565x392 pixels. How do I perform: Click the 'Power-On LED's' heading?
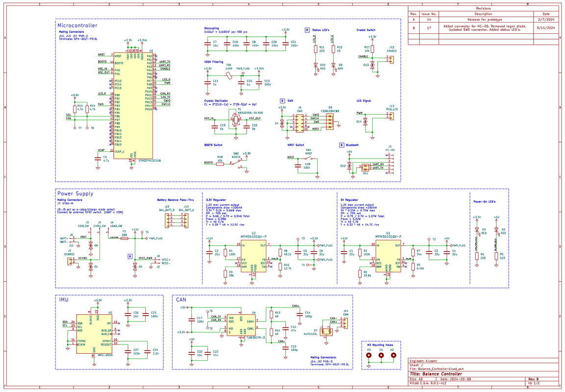click(x=484, y=201)
